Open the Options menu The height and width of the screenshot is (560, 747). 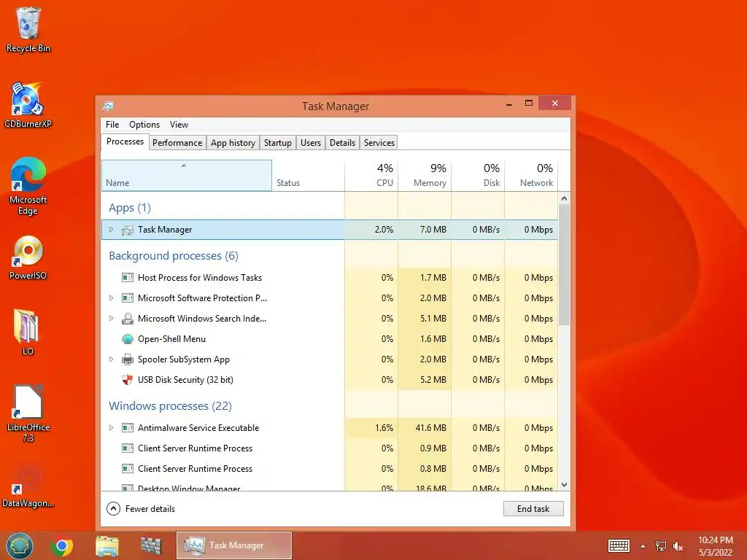[x=144, y=125]
